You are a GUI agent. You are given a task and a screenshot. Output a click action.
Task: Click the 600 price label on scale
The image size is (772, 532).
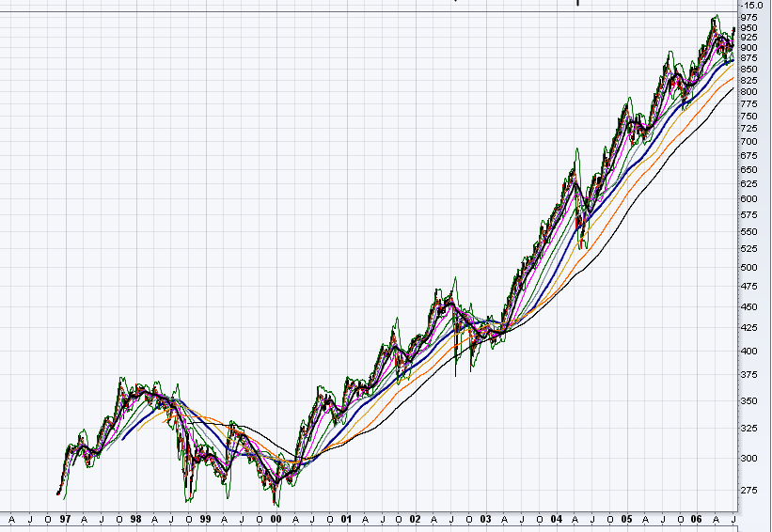pyautogui.click(x=748, y=199)
